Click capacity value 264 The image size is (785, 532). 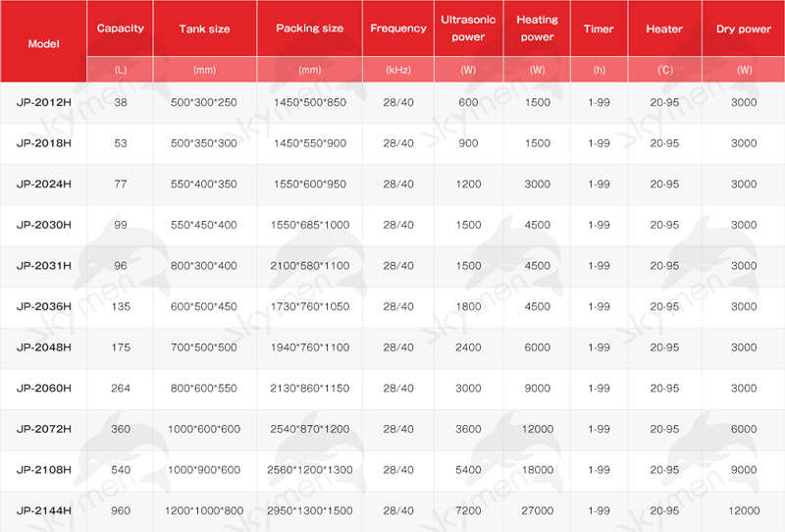pyautogui.click(x=121, y=389)
